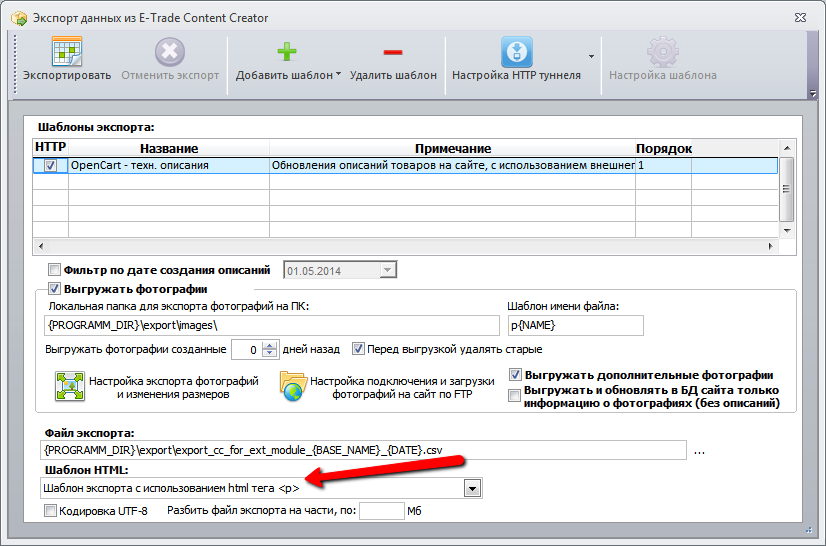Click the HTTP column header
Image resolution: width=826 pixels, height=546 pixels.
pyautogui.click(x=51, y=147)
